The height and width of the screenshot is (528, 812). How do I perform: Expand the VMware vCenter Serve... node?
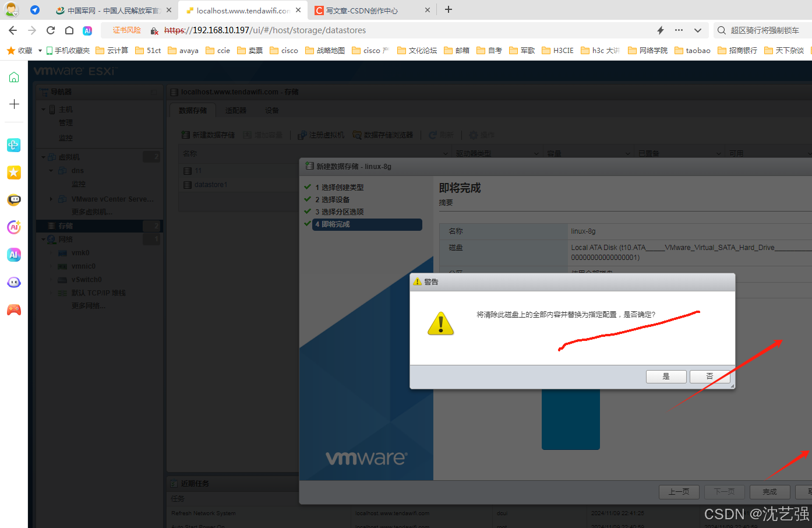[51, 199]
